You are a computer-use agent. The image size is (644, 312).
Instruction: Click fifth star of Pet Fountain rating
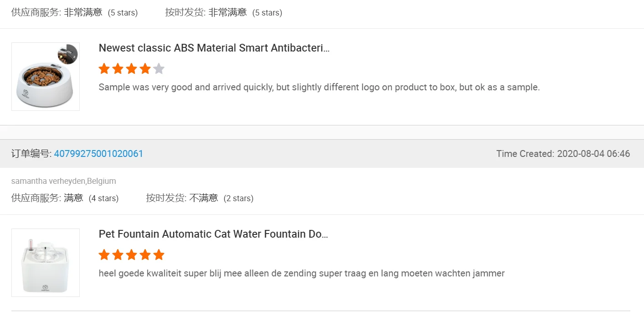click(x=159, y=255)
